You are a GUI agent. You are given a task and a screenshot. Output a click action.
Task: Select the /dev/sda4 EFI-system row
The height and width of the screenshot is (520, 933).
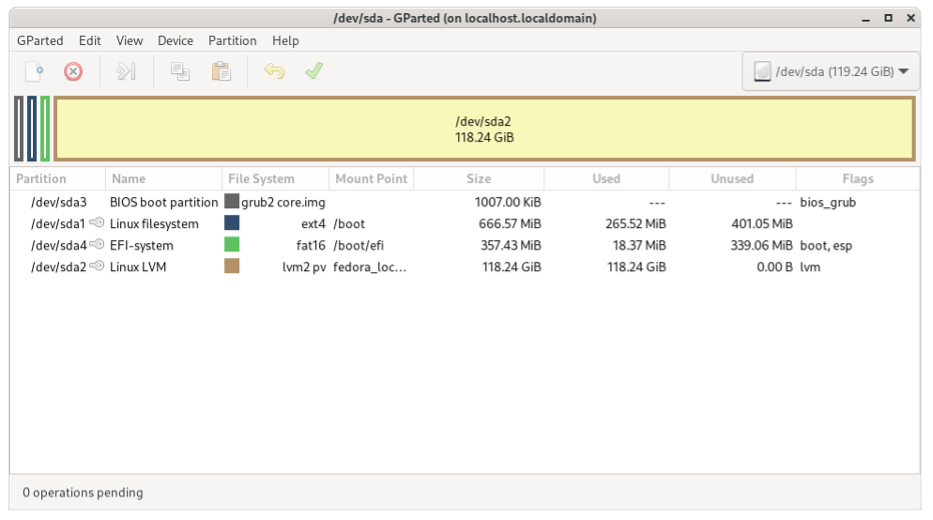click(465, 245)
